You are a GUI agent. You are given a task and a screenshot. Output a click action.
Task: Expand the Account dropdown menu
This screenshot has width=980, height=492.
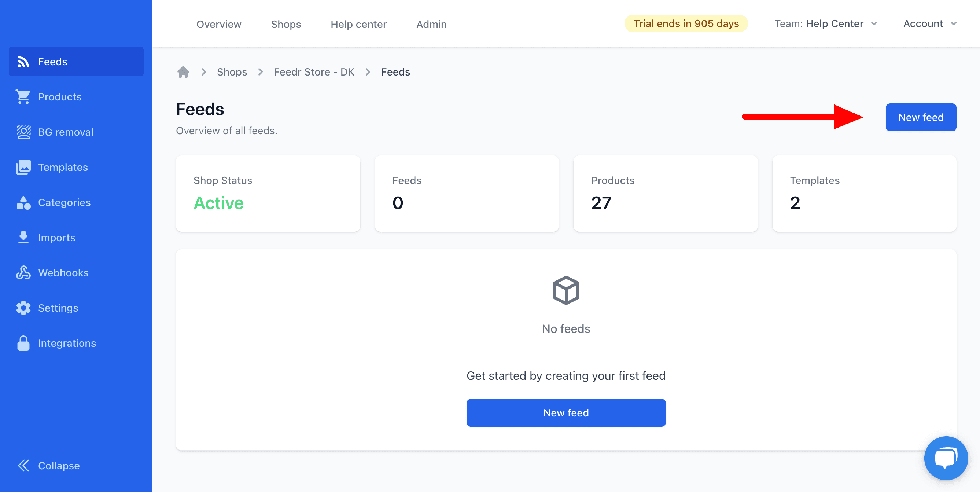929,23
